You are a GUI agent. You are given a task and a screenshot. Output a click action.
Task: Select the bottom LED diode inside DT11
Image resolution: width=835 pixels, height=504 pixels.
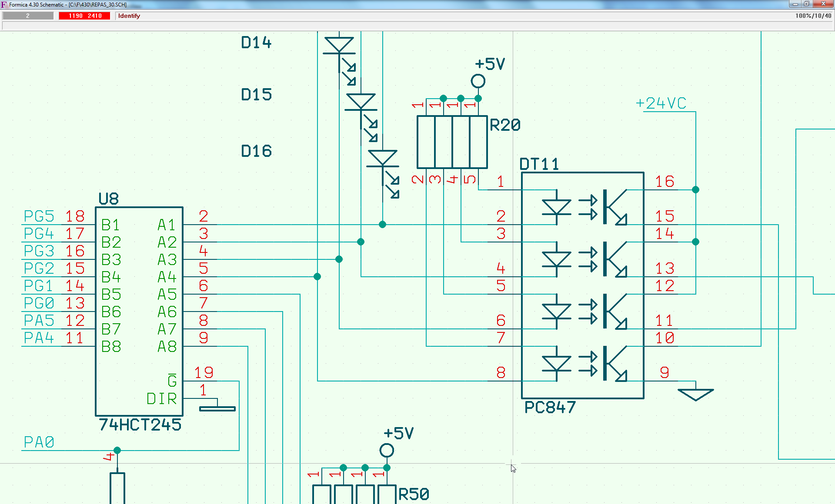(557, 364)
